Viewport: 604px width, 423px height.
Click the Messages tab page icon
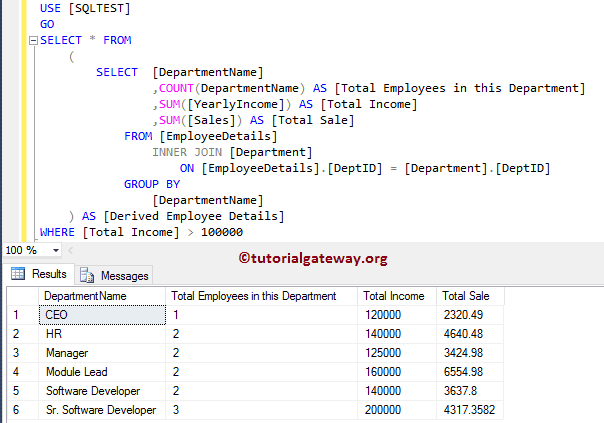[x=87, y=275]
